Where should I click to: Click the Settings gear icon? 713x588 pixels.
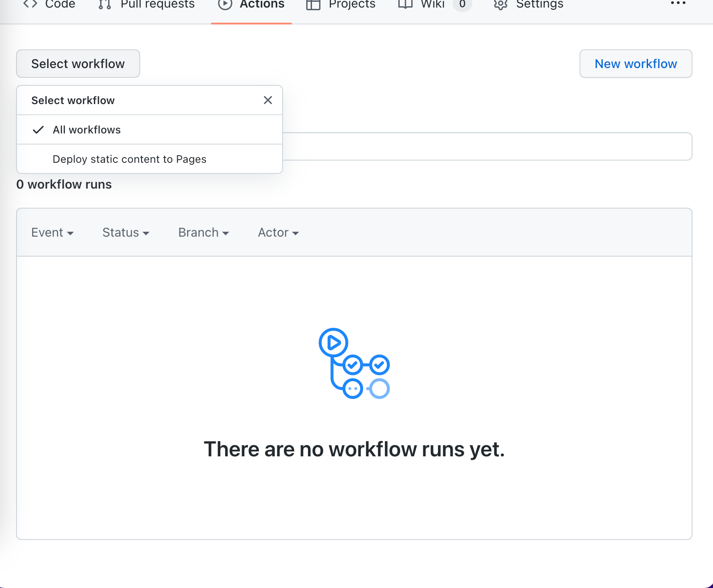[x=500, y=4]
